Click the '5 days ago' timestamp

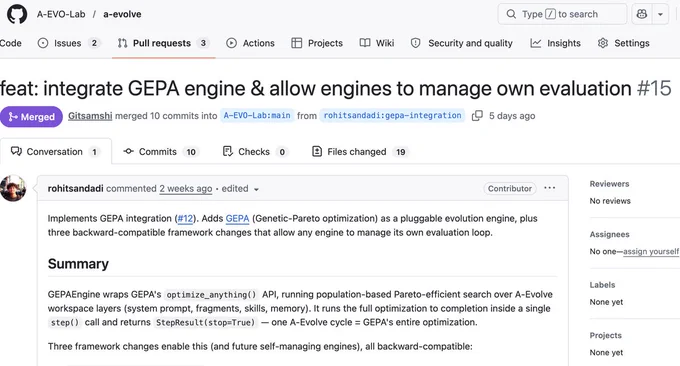coord(512,116)
